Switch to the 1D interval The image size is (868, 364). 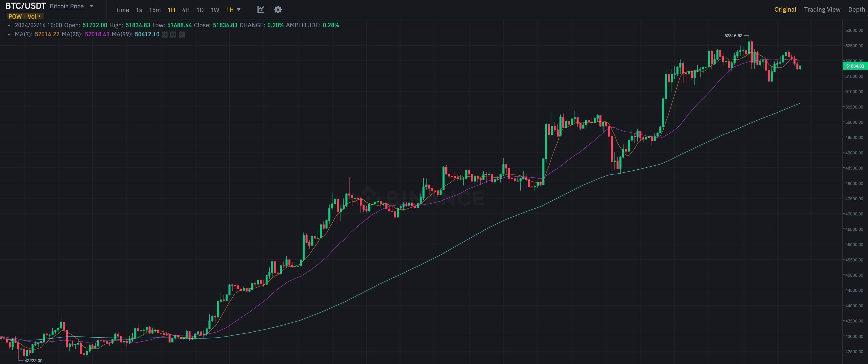(x=200, y=10)
